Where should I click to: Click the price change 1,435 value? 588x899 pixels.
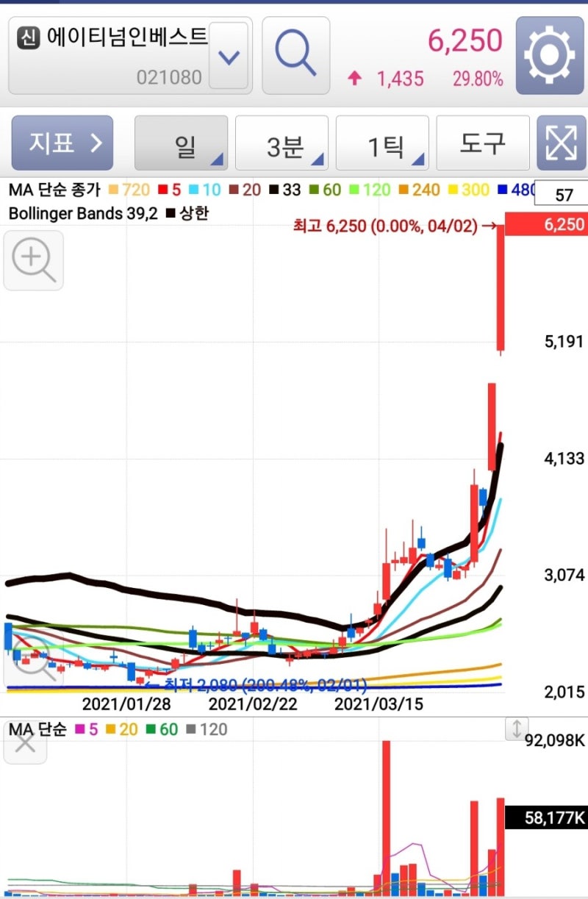[x=401, y=79]
